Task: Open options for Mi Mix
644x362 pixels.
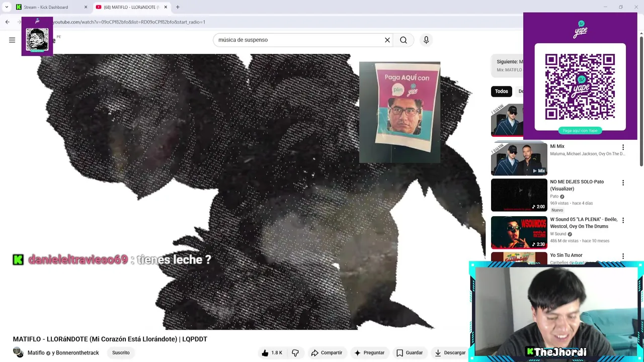Action: pyautogui.click(x=623, y=147)
